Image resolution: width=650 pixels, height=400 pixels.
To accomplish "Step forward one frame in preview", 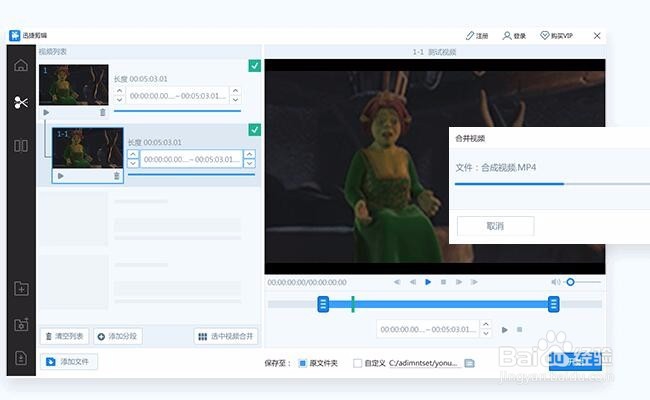I will click(x=459, y=282).
